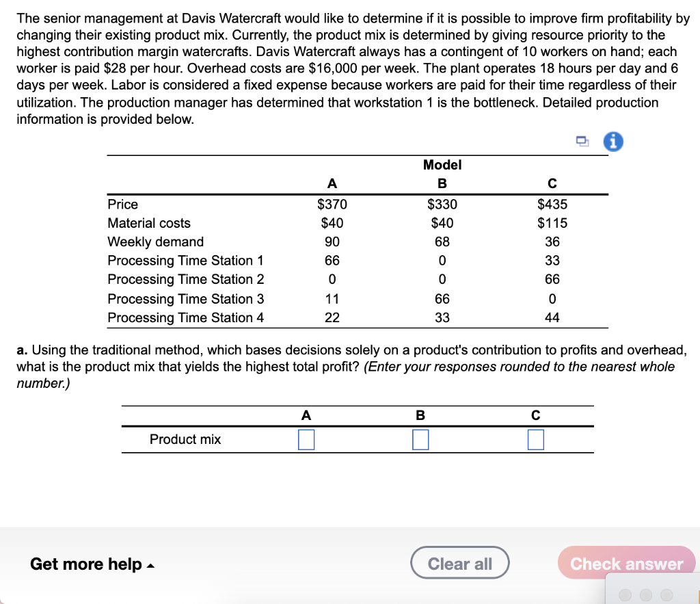
Task: Click the Product mix box under Model B
Action: [420, 439]
